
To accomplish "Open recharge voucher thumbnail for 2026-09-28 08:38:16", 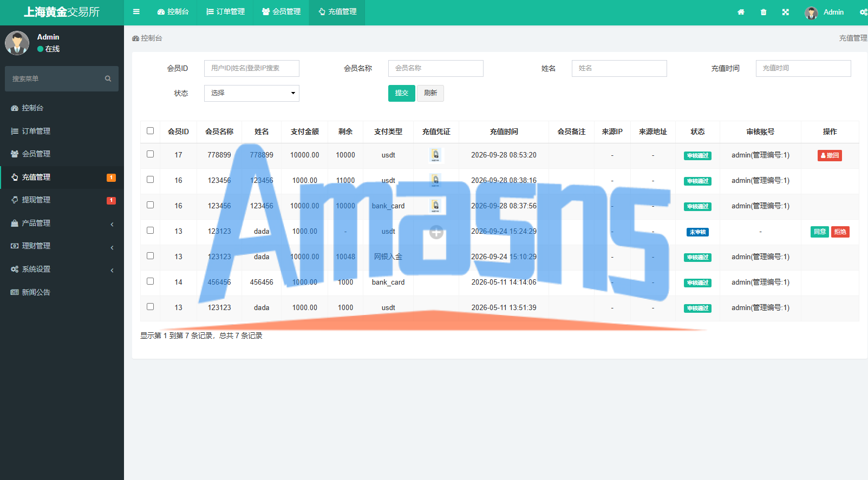I will click(436, 180).
